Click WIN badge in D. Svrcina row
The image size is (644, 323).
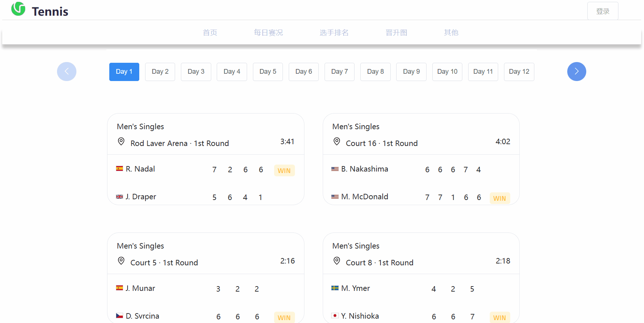coord(284,318)
